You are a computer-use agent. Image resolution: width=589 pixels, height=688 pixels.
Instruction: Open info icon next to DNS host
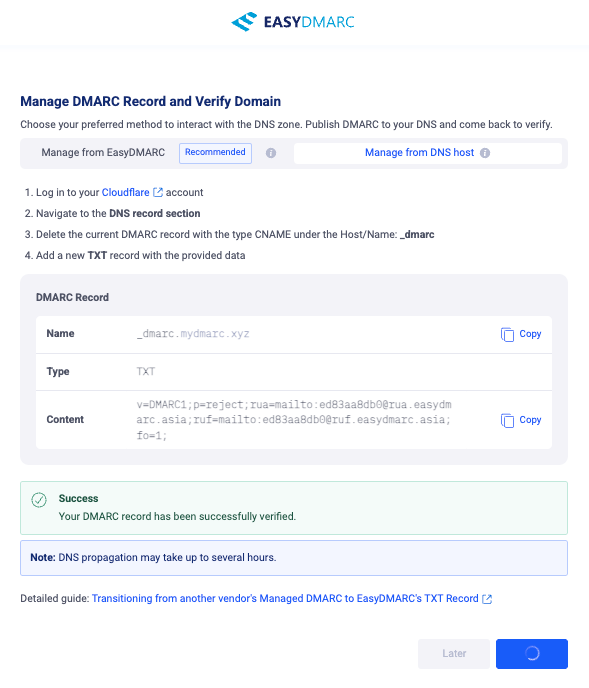(x=485, y=153)
